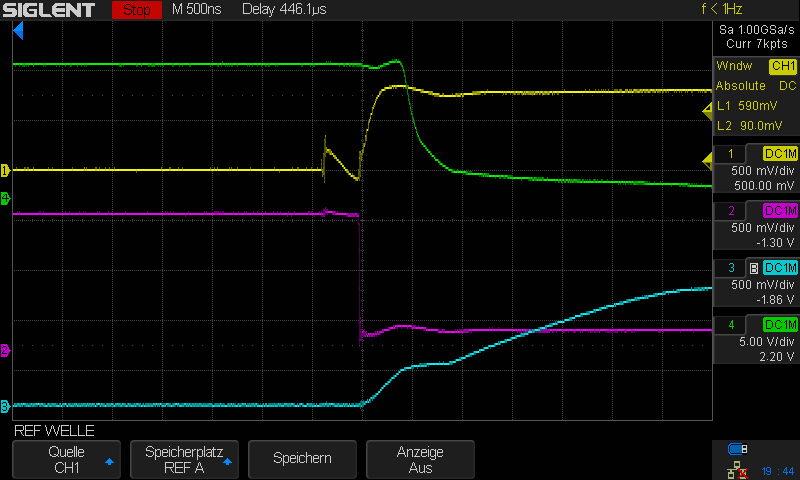
Task: Click the lower yellow trigger level L2 arrow
Action: [708, 161]
